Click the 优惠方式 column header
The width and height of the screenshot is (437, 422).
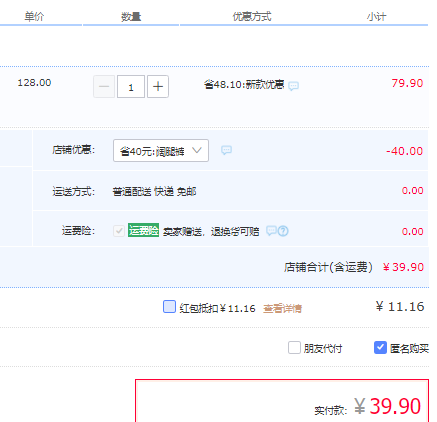[252, 16]
